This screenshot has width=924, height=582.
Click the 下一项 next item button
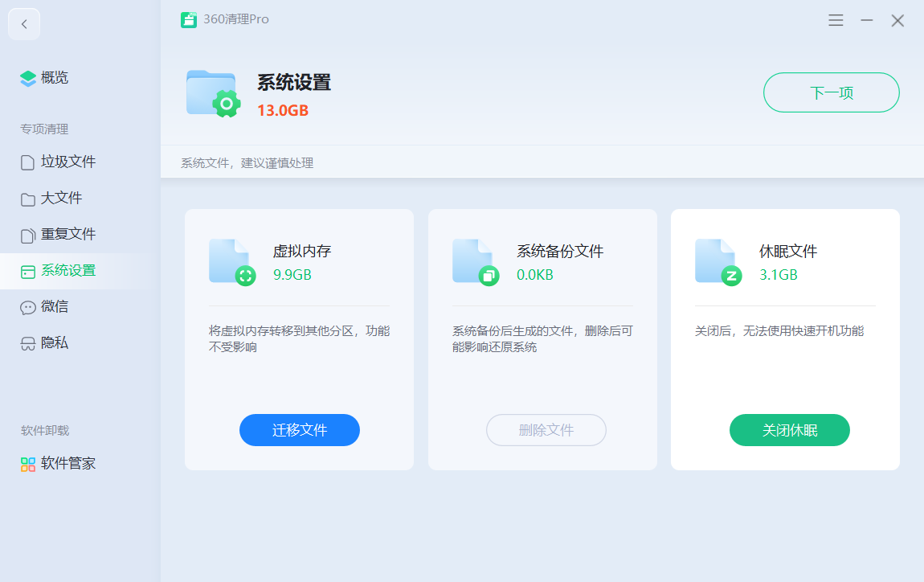pyautogui.click(x=831, y=92)
